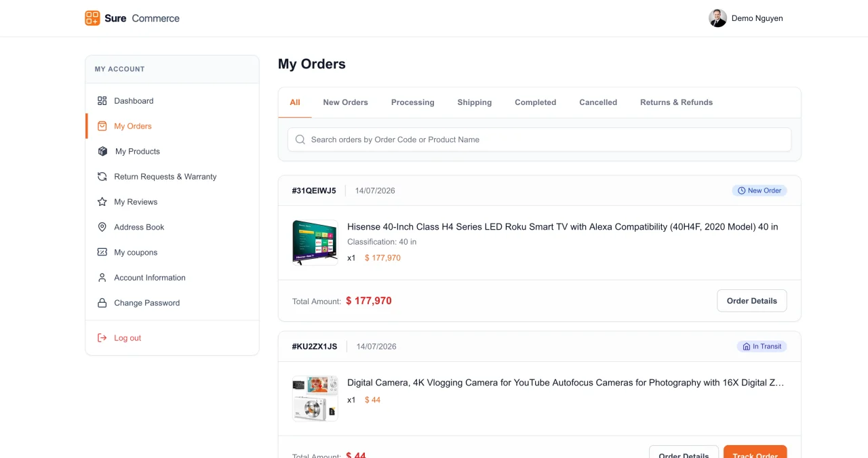Go to Dashboard in sidebar
Viewport: 868px width, 458px height.
172,101
